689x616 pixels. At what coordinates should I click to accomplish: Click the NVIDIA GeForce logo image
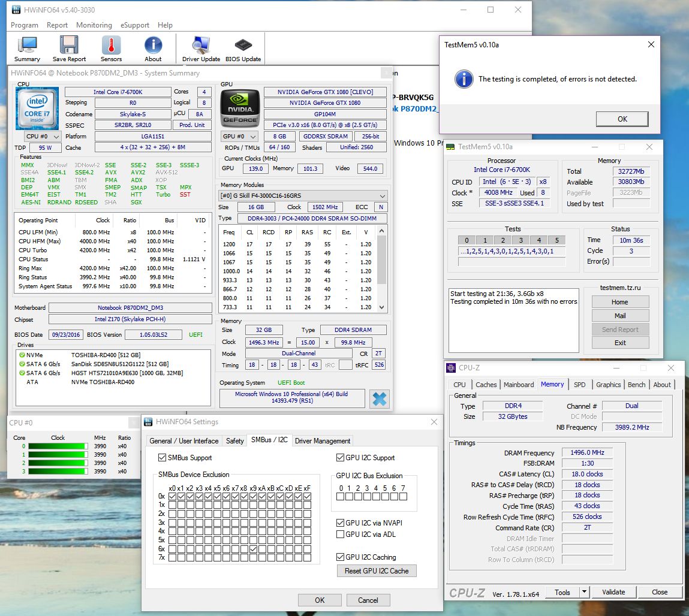coord(240,108)
